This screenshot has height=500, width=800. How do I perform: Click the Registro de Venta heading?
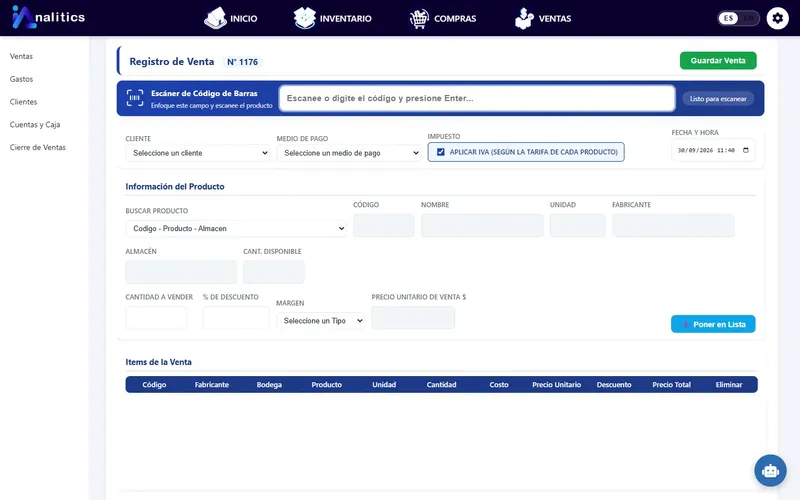coord(171,62)
